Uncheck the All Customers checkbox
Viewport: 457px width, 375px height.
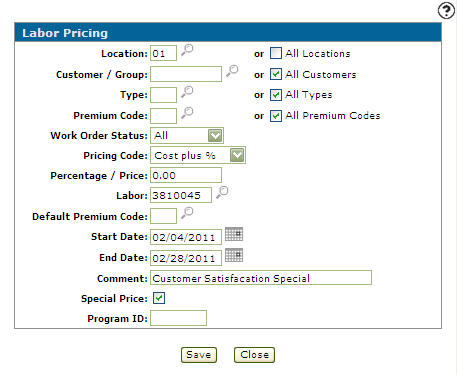(x=276, y=74)
